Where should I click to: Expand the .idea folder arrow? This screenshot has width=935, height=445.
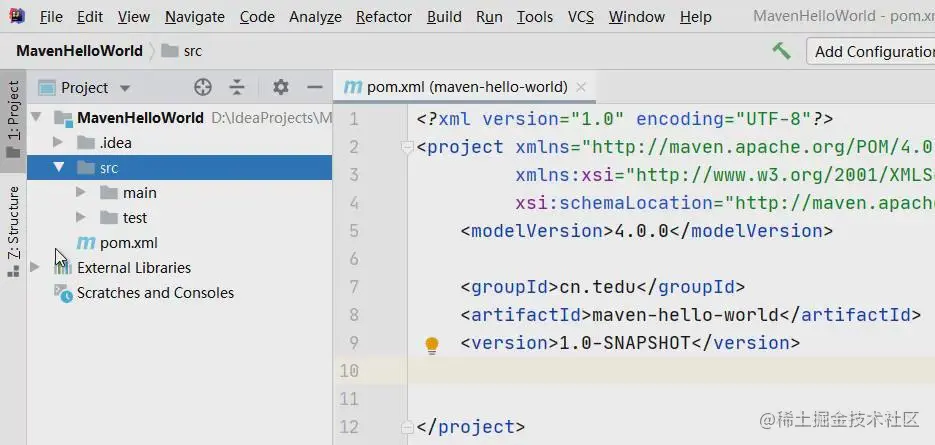click(58, 143)
